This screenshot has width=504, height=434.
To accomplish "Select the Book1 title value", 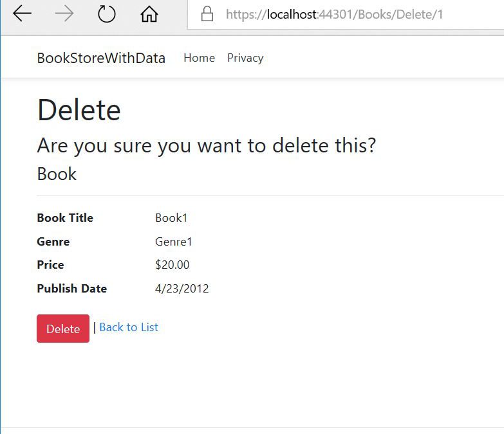I will (x=171, y=218).
